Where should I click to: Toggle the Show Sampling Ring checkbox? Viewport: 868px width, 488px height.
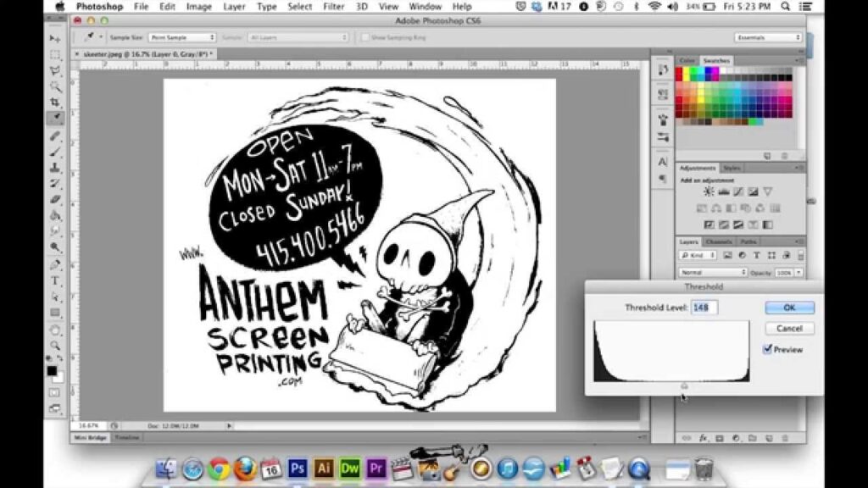pos(364,37)
